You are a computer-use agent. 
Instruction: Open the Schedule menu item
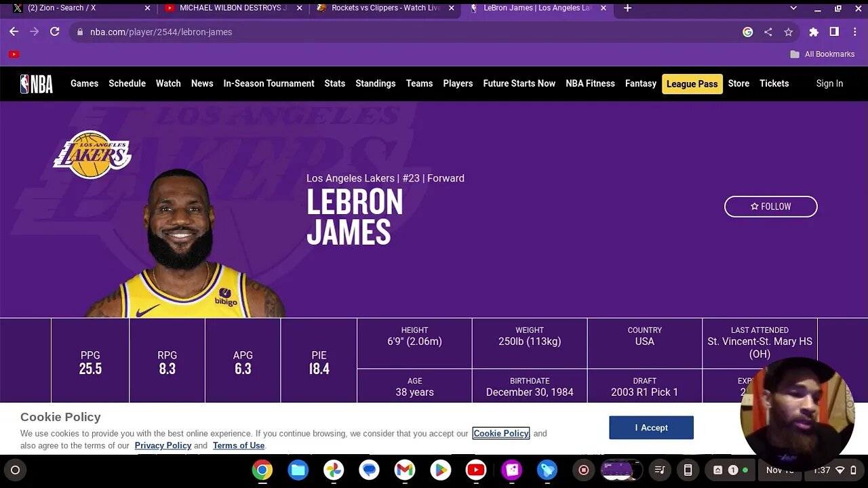tap(127, 83)
